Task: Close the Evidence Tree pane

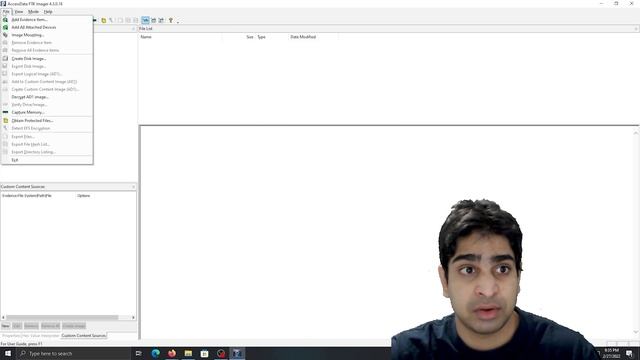Action: 133,29
